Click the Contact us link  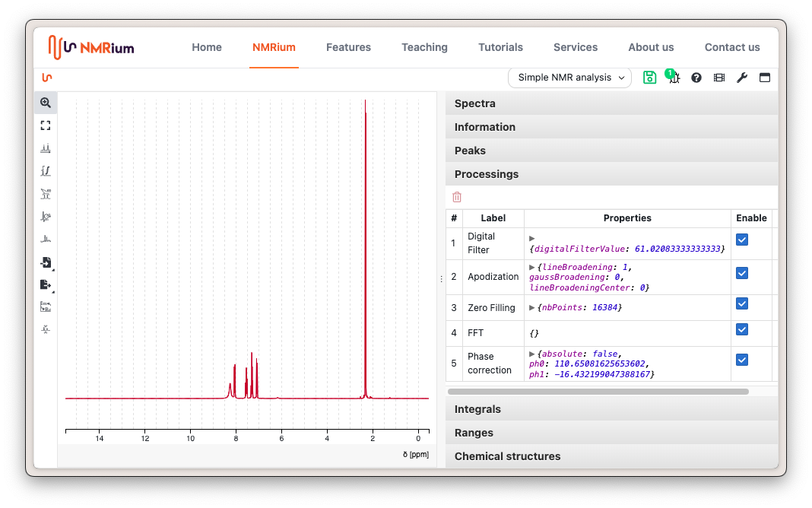[731, 47]
